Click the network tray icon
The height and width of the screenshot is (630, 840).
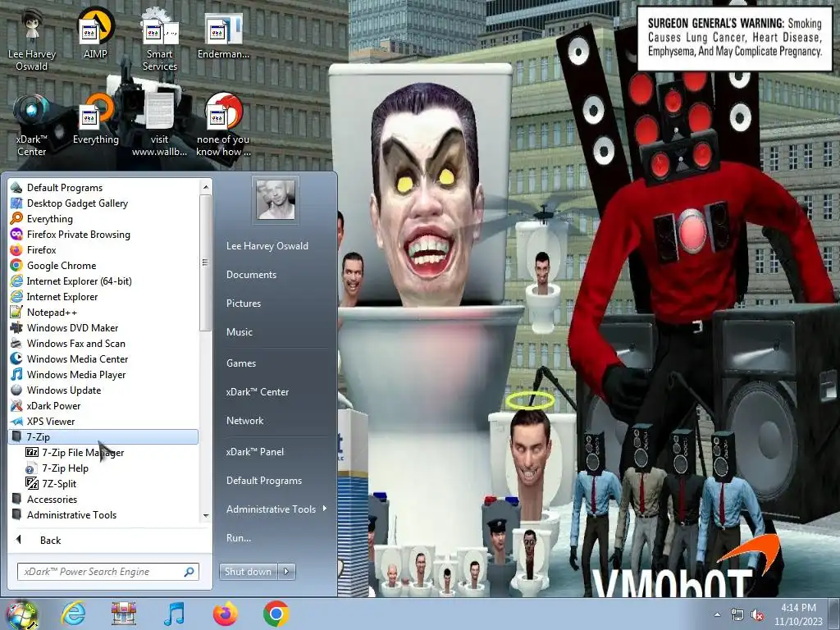coord(737,614)
